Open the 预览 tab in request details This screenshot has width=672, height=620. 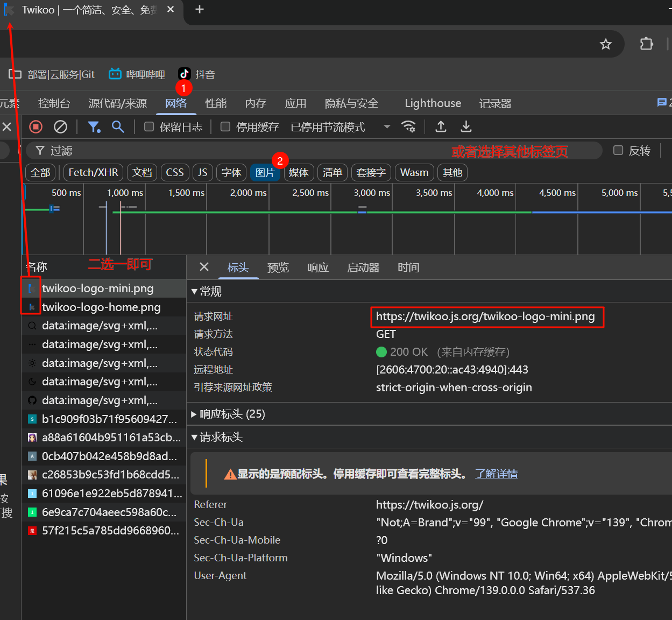pos(278,267)
